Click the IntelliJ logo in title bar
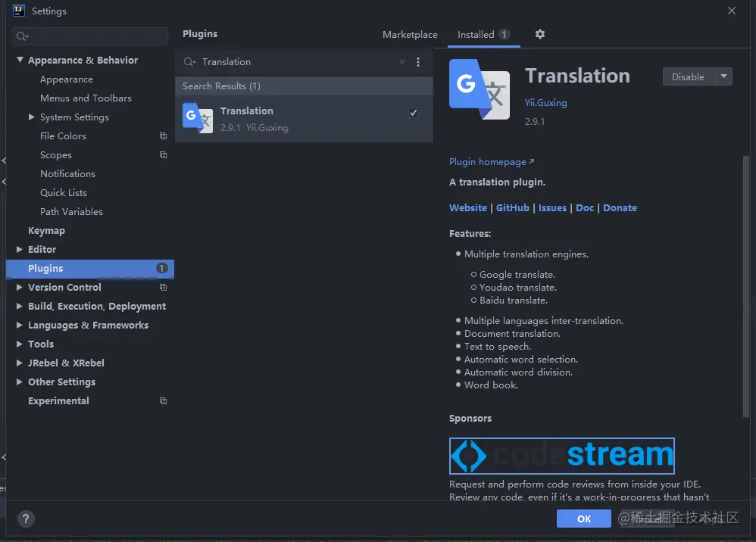Screen dimensions: 756x542 pyautogui.click(x=18, y=11)
